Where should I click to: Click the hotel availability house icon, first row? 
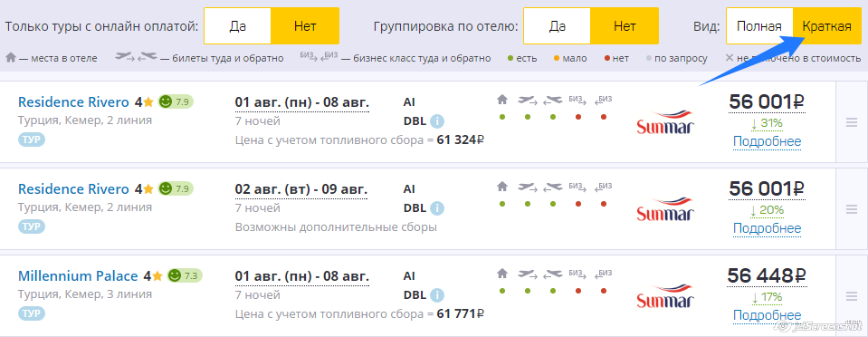tap(502, 100)
